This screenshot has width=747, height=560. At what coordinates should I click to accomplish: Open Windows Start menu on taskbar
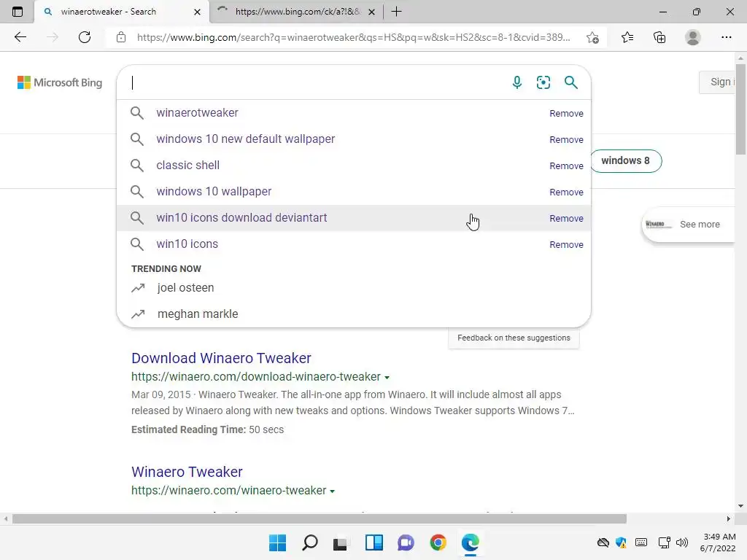[277, 542]
